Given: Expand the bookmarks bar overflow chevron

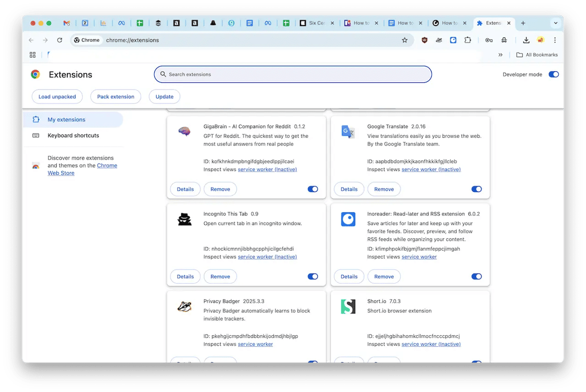Looking at the screenshot, I should (500, 55).
